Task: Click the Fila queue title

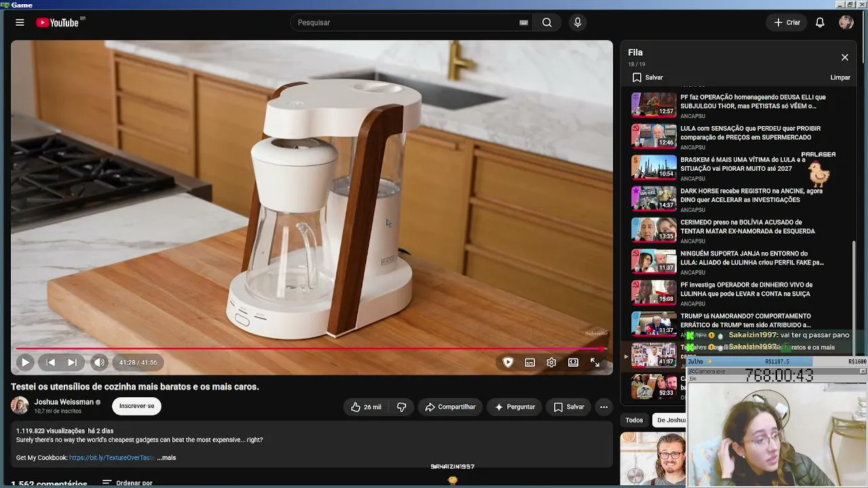Action: [635, 52]
